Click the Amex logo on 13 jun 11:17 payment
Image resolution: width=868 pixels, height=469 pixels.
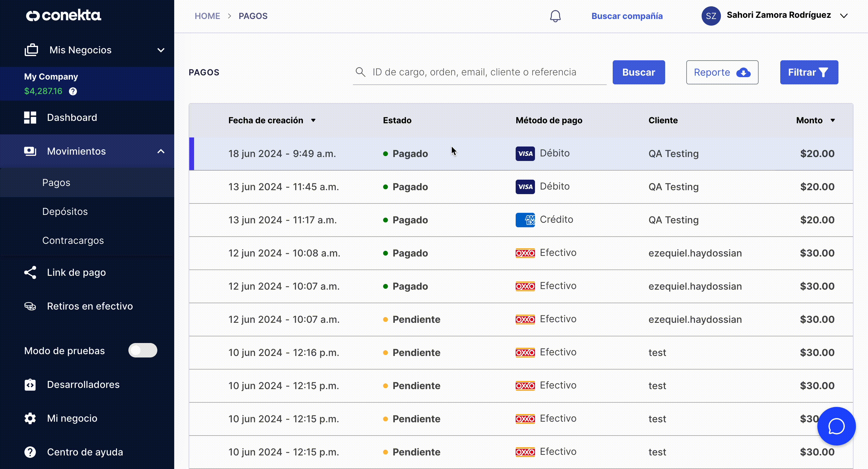pos(525,220)
